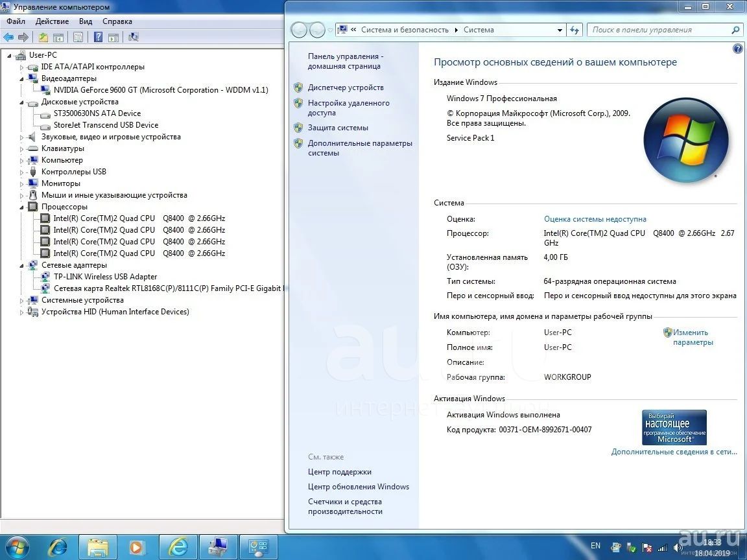The height and width of the screenshot is (560, 747).
Task: Expand the Мониторы node
Action: pos(21,184)
